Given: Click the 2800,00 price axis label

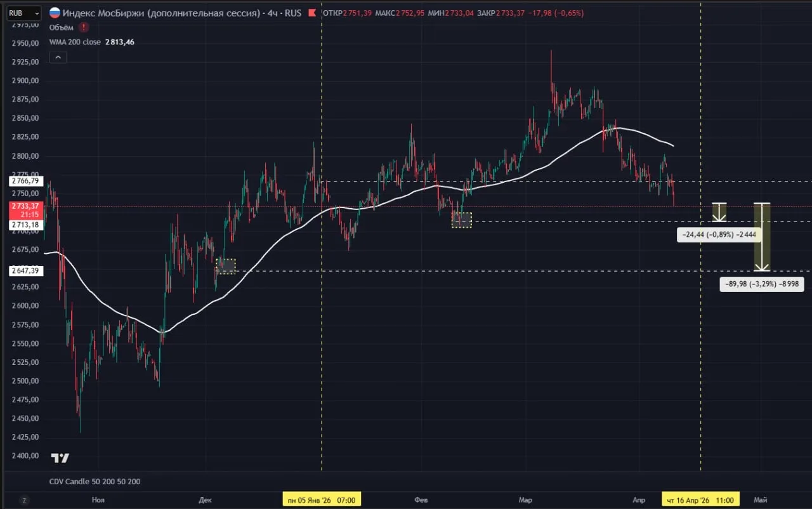Looking at the screenshot, I should click(x=25, y=156).
